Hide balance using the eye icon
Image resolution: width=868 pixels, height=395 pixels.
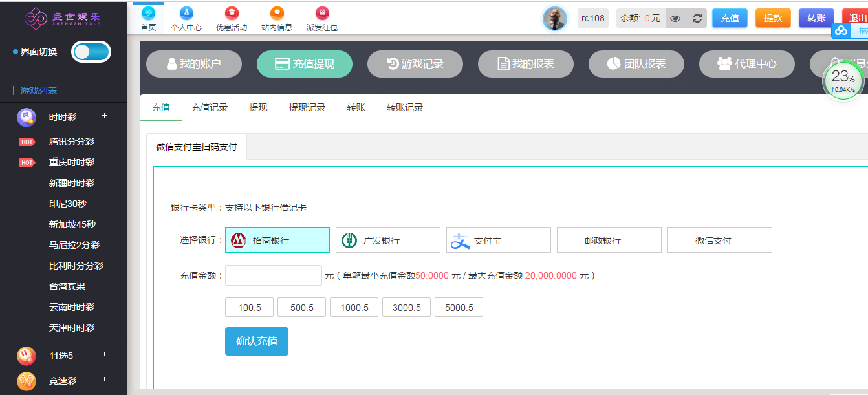(x=675, y=18)
